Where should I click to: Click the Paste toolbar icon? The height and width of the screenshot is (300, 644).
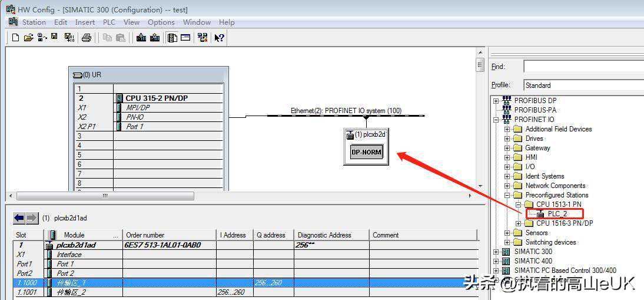pyautogui.click(x=120, y=38)
